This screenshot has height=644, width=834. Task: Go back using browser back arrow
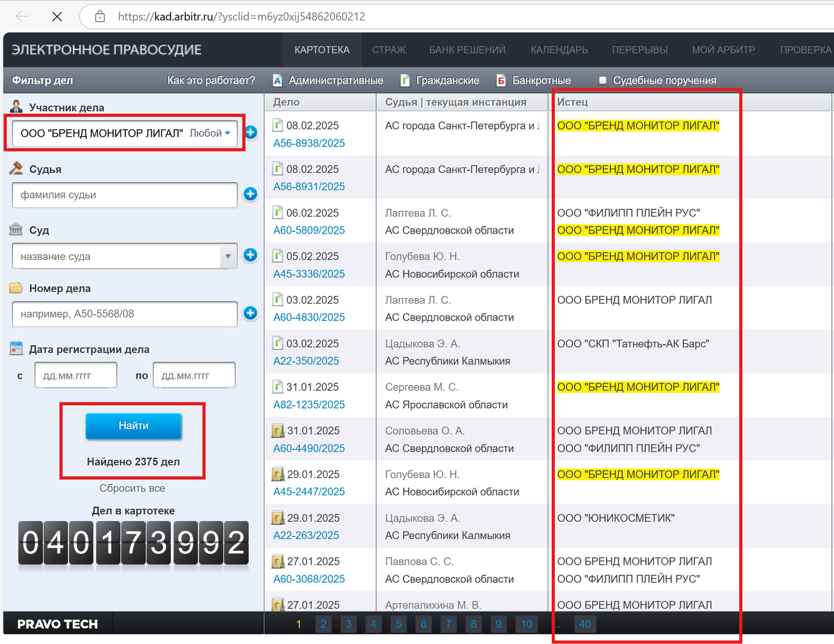tap(22, 16)
